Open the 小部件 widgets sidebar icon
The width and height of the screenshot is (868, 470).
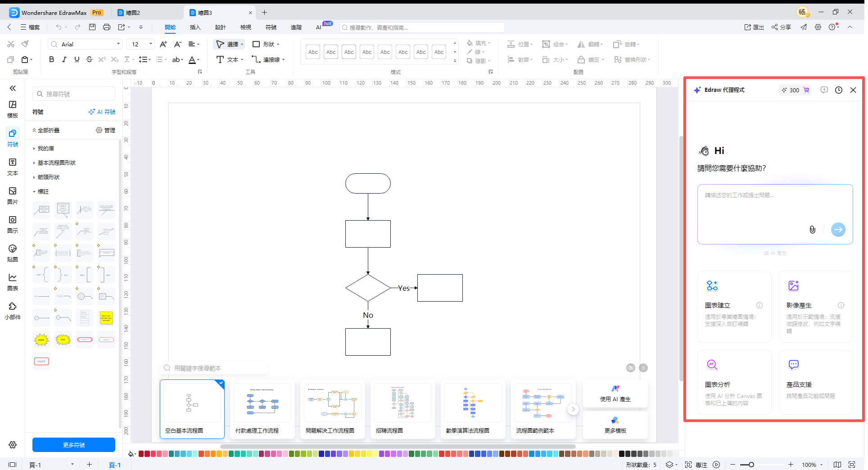click(x=13, y=311)
